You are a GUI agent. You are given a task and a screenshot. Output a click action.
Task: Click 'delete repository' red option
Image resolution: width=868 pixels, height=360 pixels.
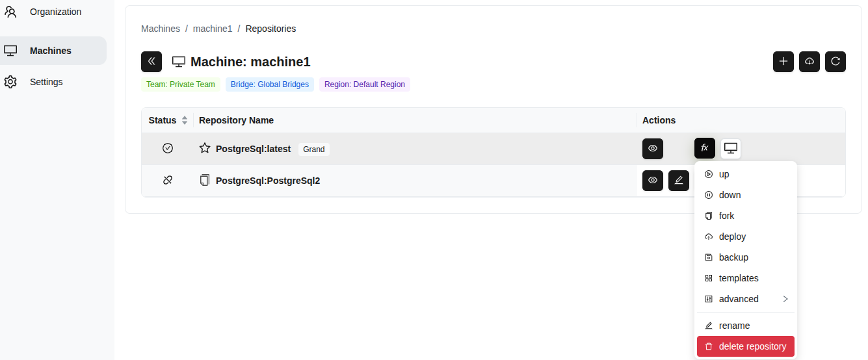tap(746, 346)
